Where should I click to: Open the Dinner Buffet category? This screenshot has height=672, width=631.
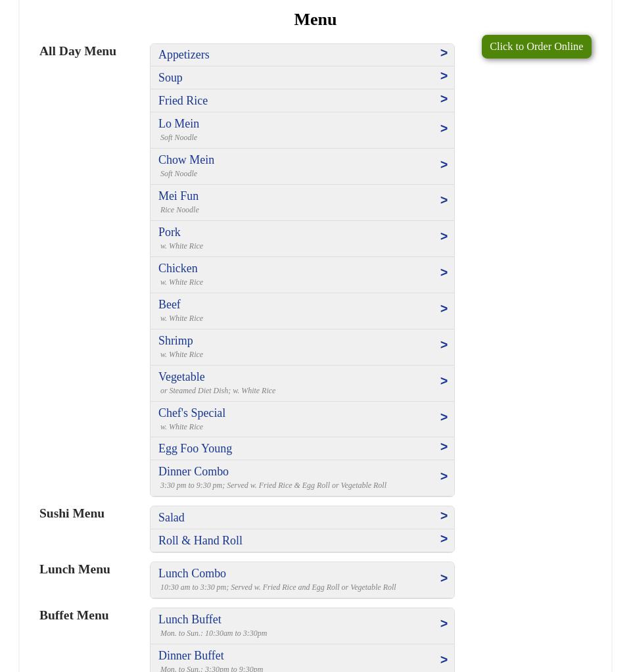point(191,656)
